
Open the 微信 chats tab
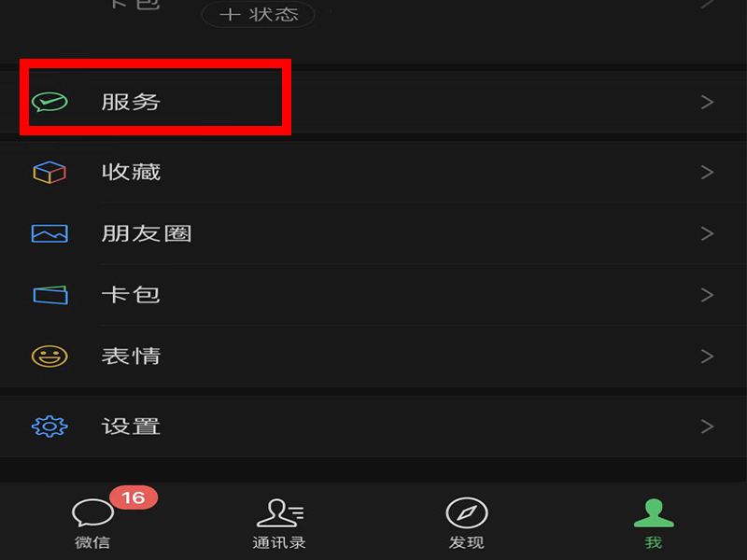(x=92, y=524)
